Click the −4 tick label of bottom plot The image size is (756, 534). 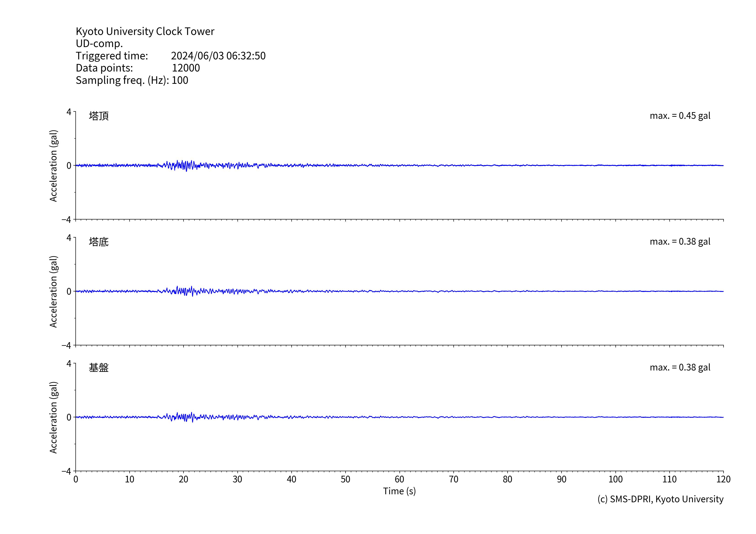click(x=66, y=471)
